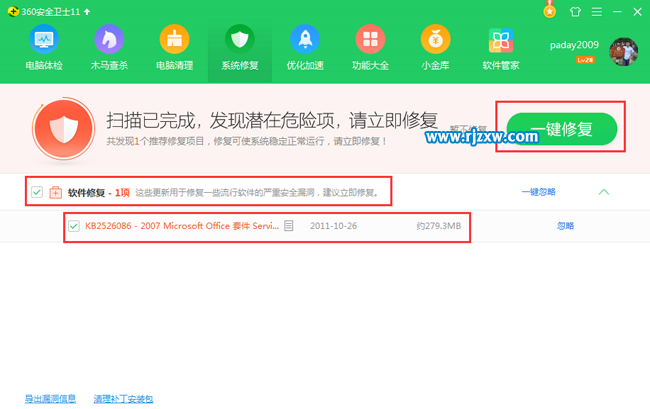650x409 pixels.
Task: Click the 360 logo in title bar
Action: (x=13, y=12)
